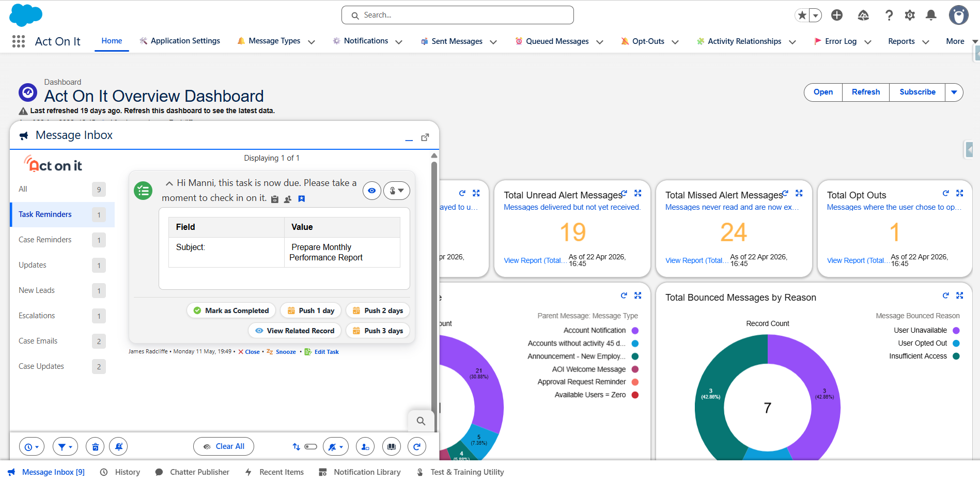
Task: Refresh the Total Missed Alert Messages widget
Action: (x=785, y=193)
